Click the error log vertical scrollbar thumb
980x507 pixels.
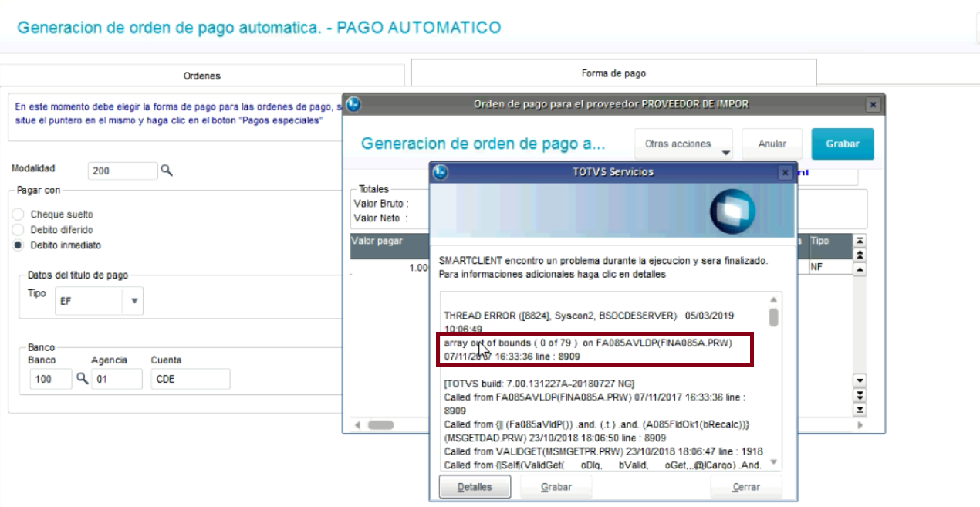pos(773,317)
